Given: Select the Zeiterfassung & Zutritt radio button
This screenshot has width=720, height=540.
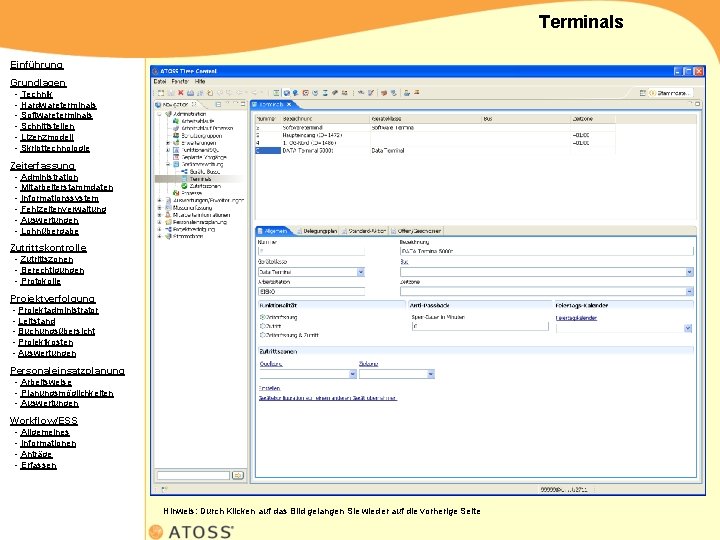Looking at the screenshot, I should click(x=263, y=335).
